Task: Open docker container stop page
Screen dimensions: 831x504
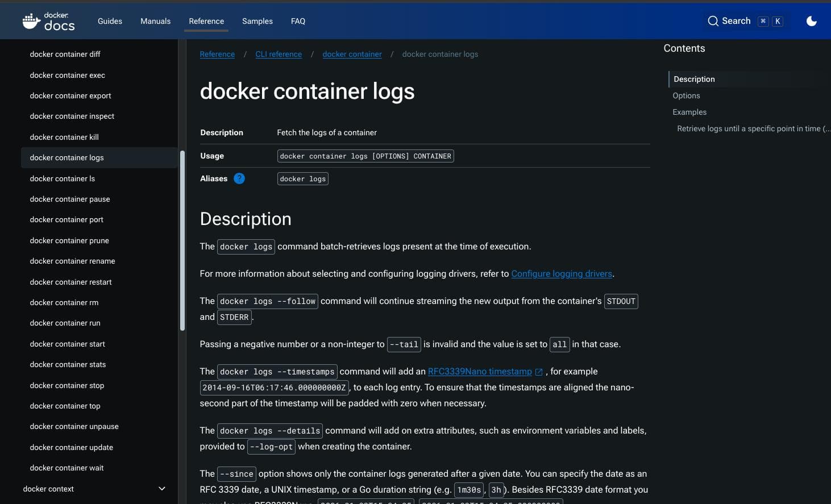Action: [x=67, y=385]
